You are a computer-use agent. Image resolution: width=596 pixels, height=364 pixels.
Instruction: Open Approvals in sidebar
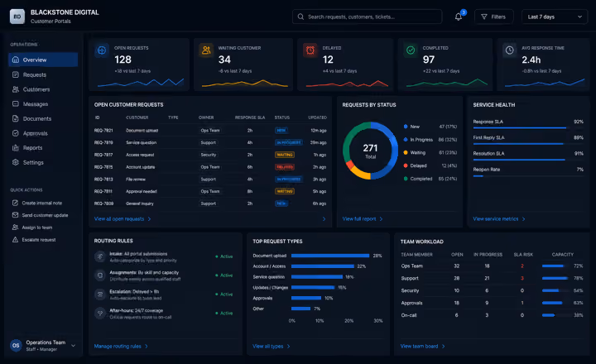43,133
